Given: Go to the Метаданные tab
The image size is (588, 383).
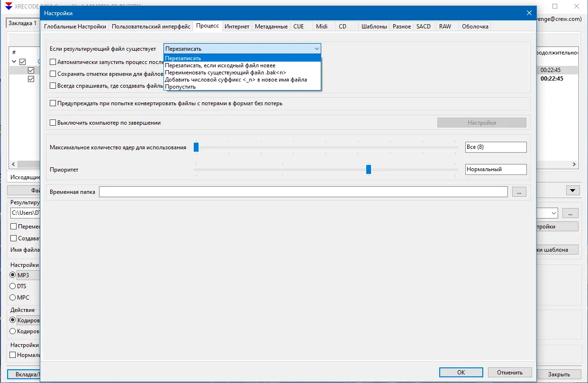Looking at the screenshot, I should pyautogui.click(x=271, y=27).
